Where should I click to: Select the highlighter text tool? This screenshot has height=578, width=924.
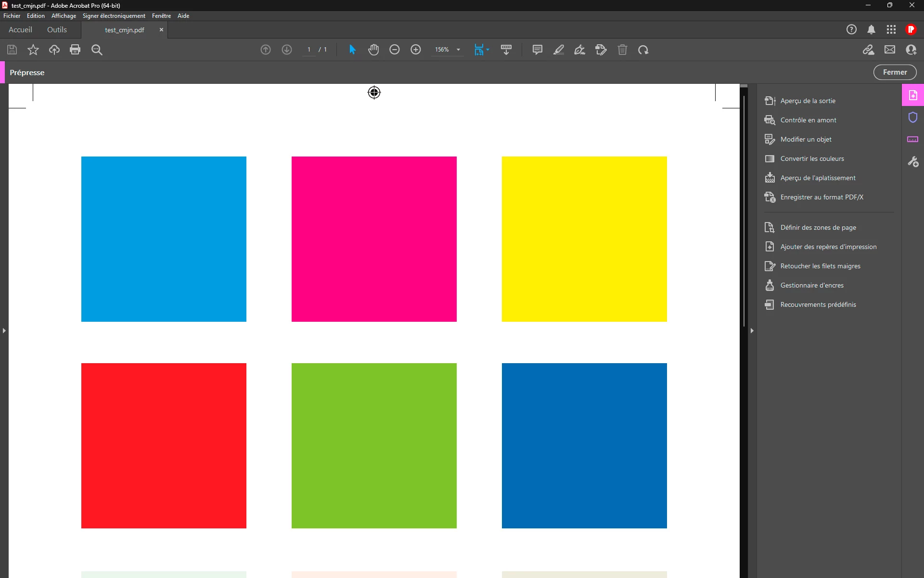(x=559, y=50)
